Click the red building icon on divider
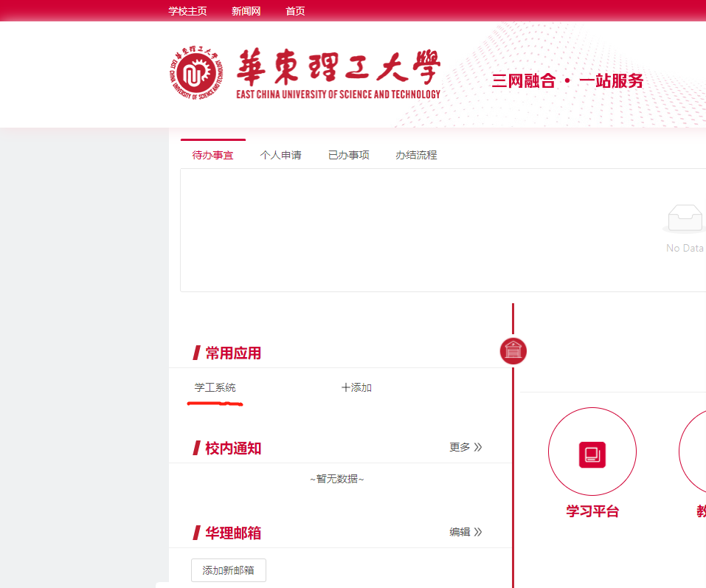 (513, 350)
